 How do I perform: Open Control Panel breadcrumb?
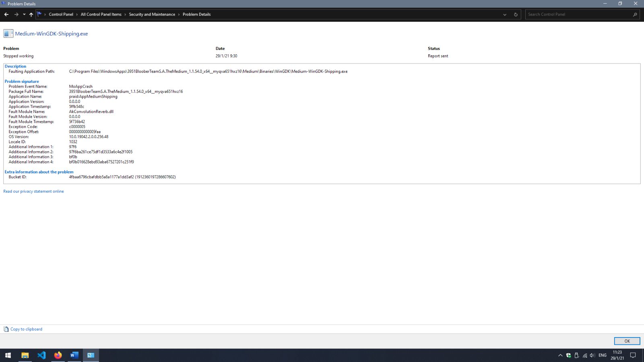[x=61, y=14]
